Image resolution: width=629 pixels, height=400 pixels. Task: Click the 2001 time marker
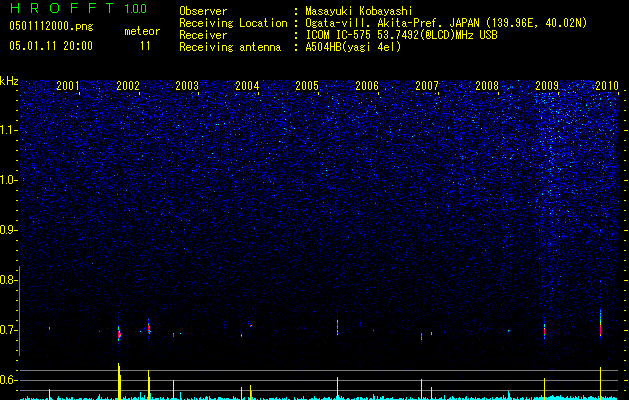click(68, 85)
